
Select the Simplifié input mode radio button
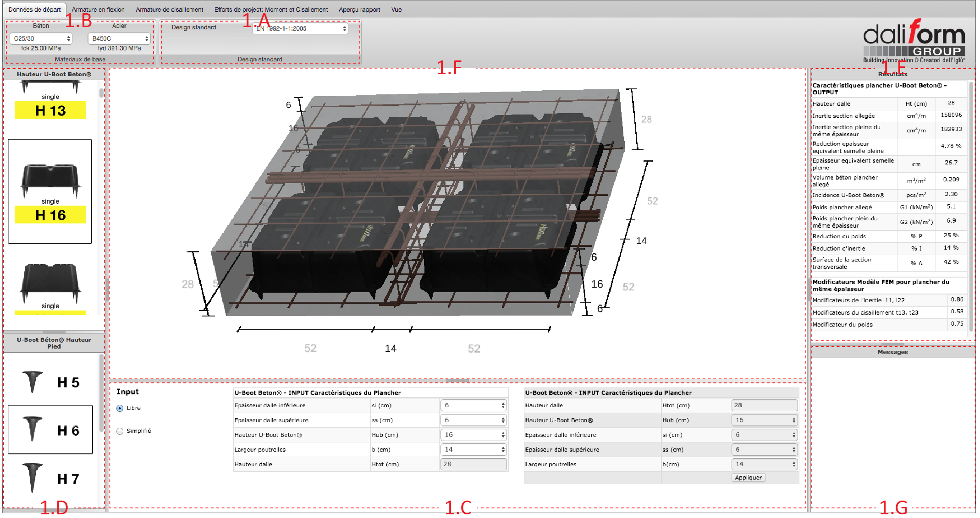click(120, 431)
